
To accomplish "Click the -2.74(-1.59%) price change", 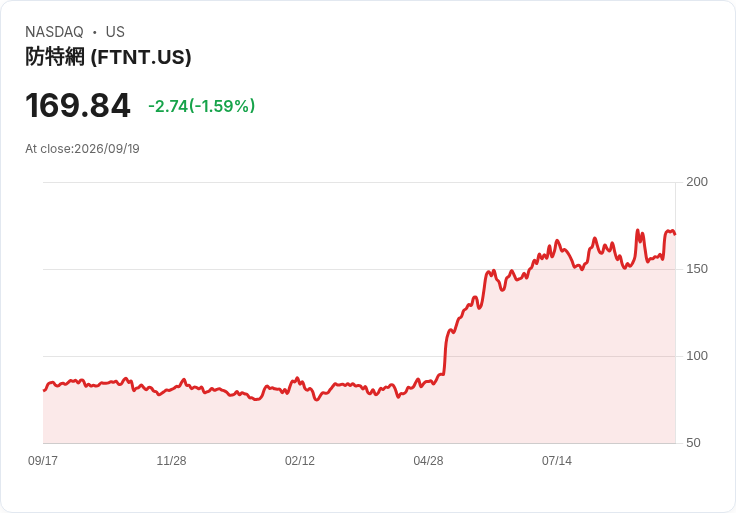I will [201, 106].
